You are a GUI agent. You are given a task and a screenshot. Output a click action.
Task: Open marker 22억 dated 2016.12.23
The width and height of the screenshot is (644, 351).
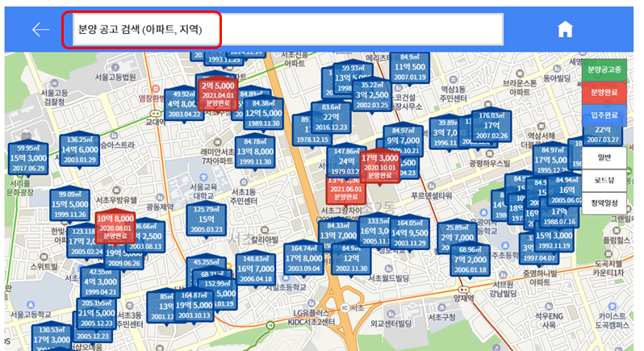pos(331,118)
